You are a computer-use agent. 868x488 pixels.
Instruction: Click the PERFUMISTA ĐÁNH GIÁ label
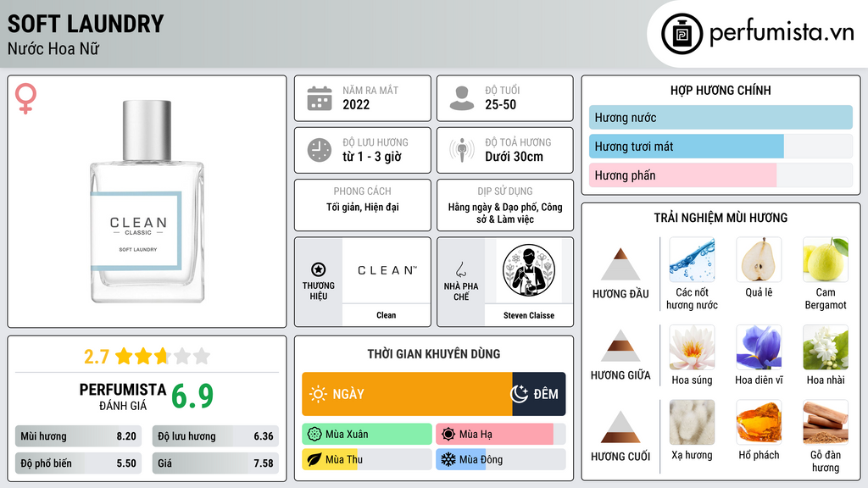coord(122,396)
